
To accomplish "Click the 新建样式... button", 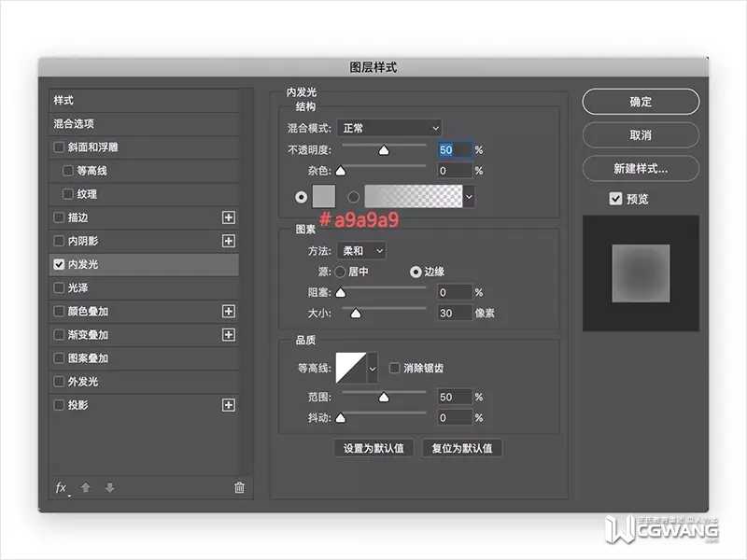I will [x=641, y=169].
